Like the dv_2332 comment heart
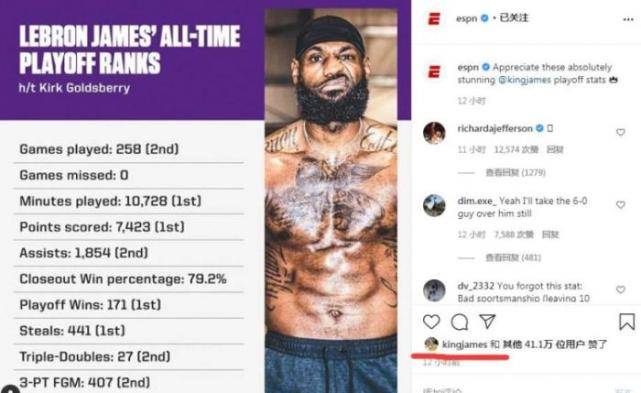Image resolution: width=641 pixels, height=393 pixels. click(x=621, y=290)
